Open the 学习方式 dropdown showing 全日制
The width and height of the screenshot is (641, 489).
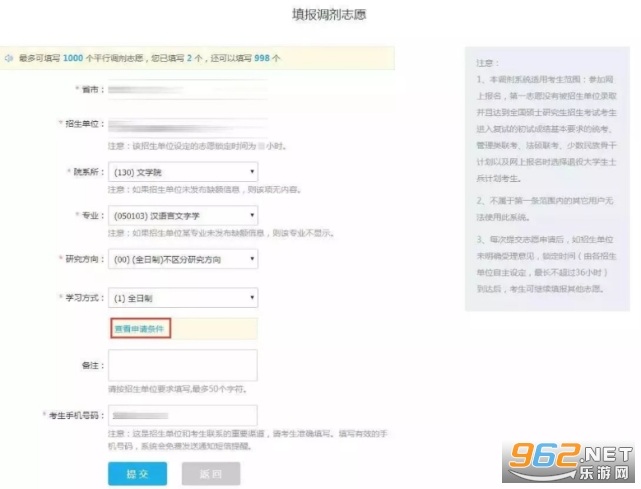183,298
